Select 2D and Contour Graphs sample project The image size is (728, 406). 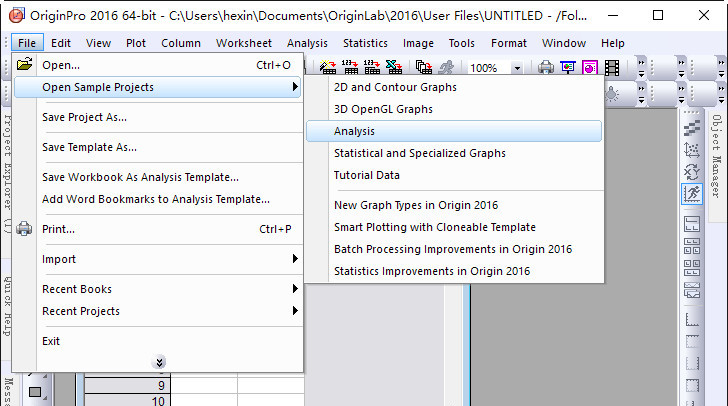point(454,87)
